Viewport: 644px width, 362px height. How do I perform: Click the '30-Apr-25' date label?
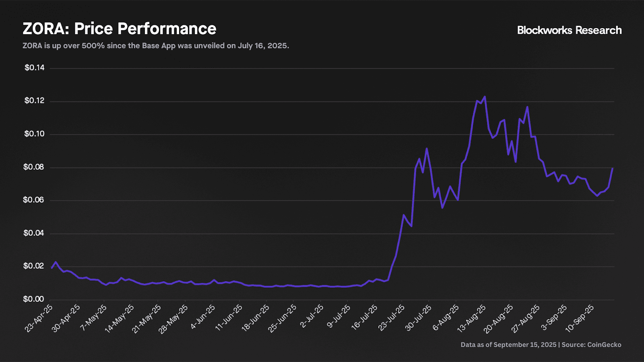coord(66,318)
